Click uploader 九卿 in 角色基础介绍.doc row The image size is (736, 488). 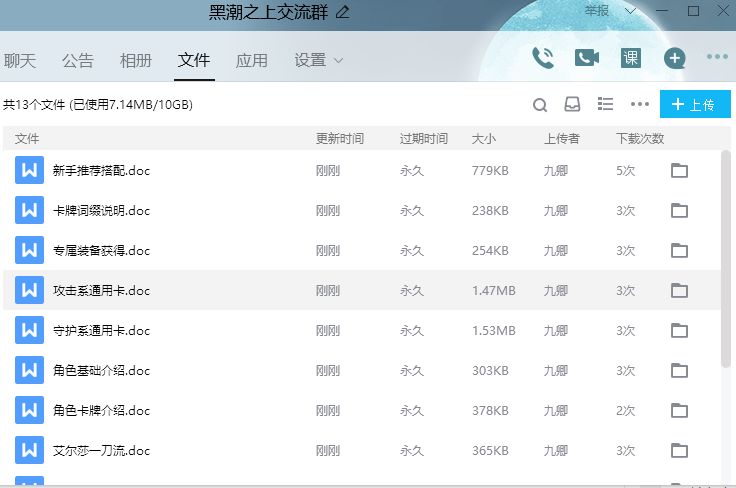point(556,370)
